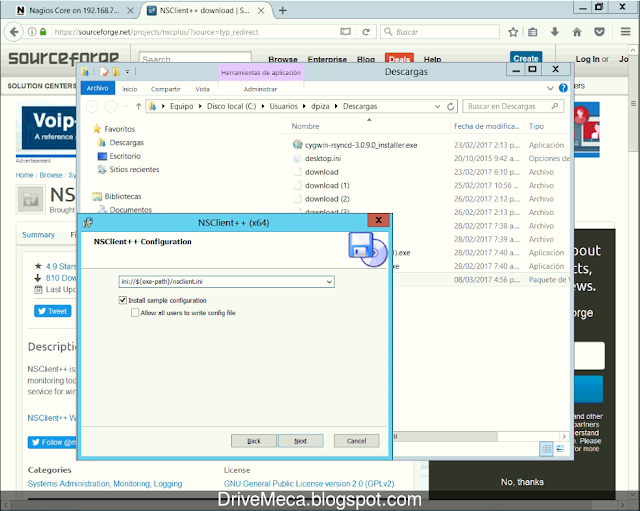Click Back in NSClient++ installer
Screen dimensions: 640x511
tap(253, 441)
